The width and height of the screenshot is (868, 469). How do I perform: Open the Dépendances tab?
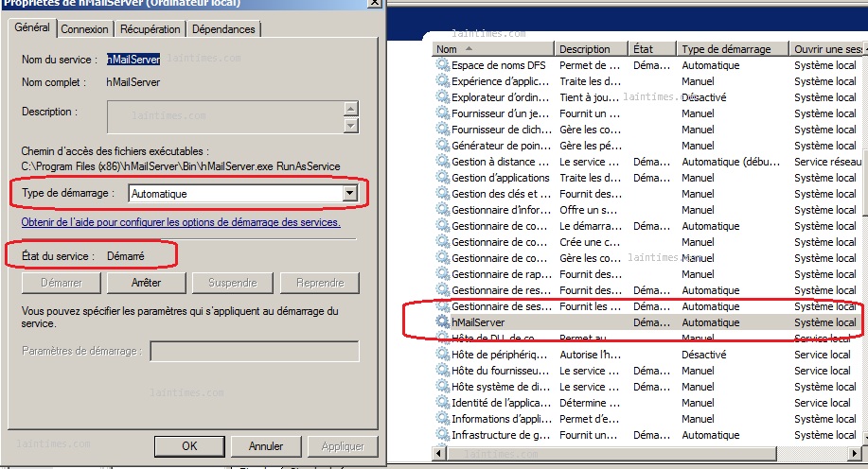tap(223, 29)
